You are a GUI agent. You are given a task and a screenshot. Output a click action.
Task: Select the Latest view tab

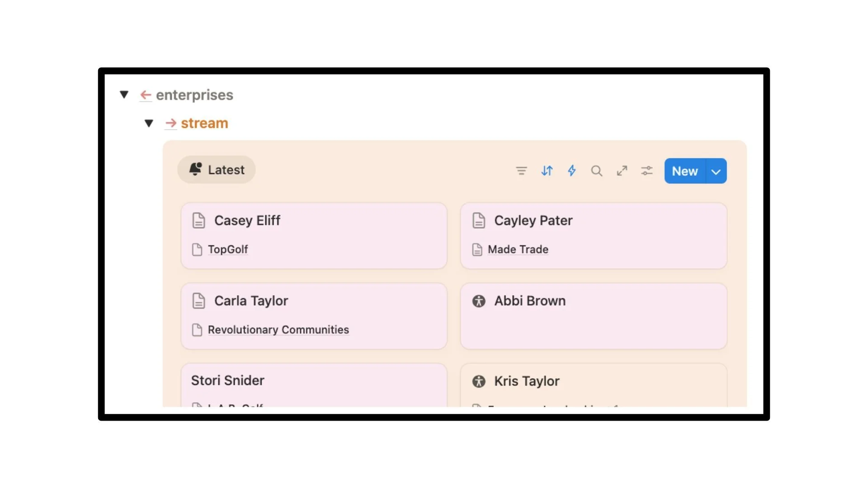click(x=217, y=170)
